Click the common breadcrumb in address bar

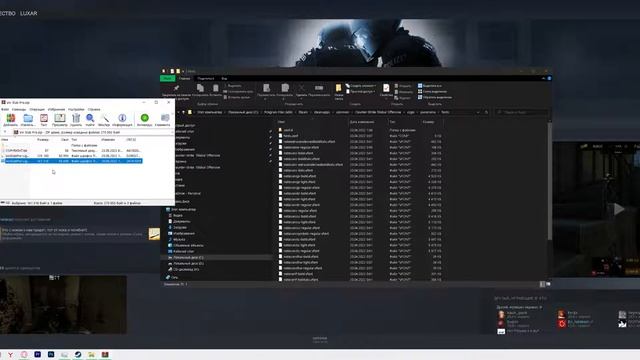tap(342, 112)
